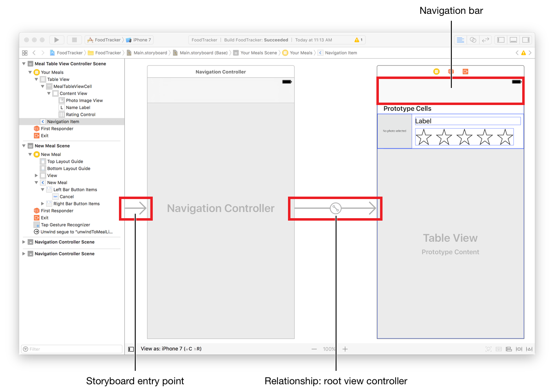Click Navigation Item in jump bar
The height and width of the screenshot is (392, 554).
[x=337, y=53]
